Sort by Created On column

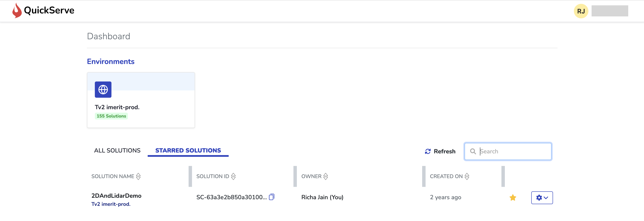click(x=467, y=176)
